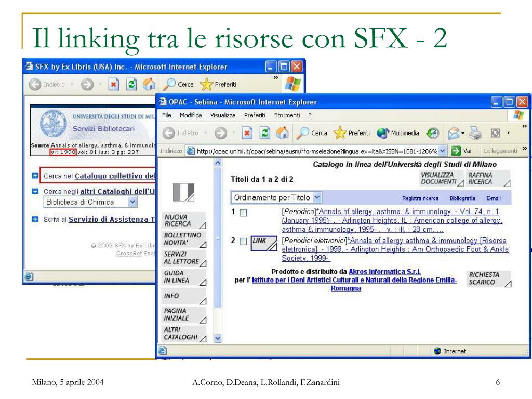This screenshot has height=399, width=532.
Task: Open Mail envelope icon in OPAC toolbar
Action: click(453, 133)
